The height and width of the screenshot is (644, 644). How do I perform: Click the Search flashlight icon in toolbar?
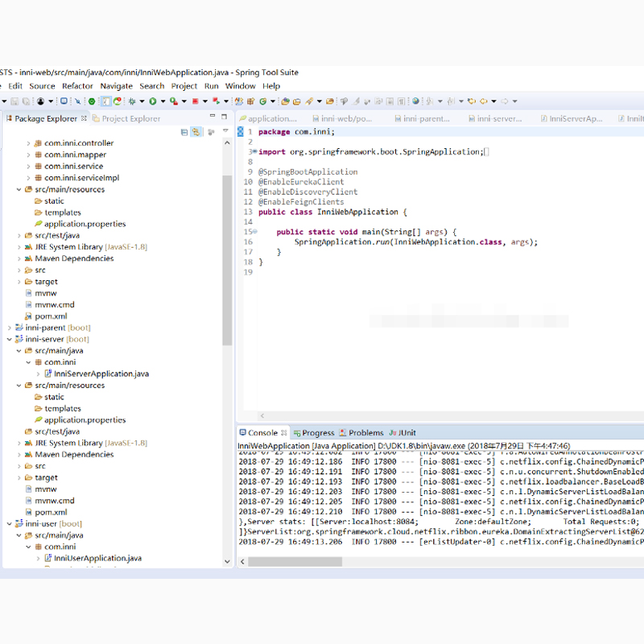(309, 101)
